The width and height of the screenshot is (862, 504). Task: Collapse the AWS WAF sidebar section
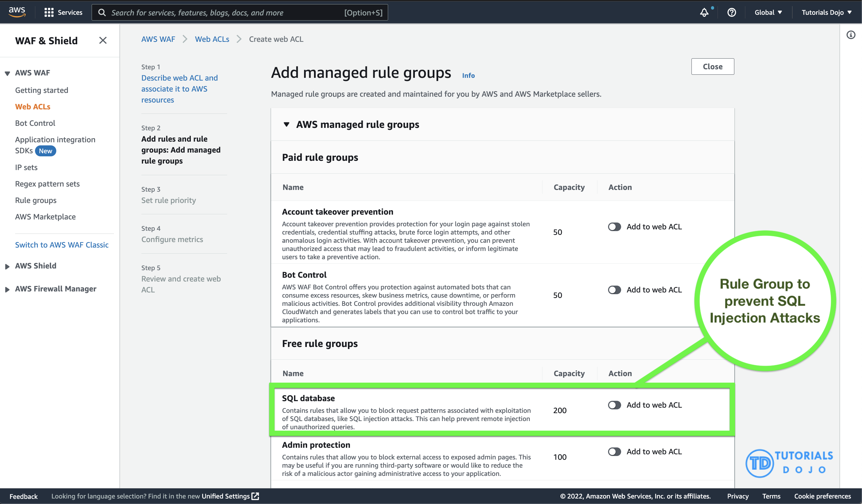click(x=7, y=73)
